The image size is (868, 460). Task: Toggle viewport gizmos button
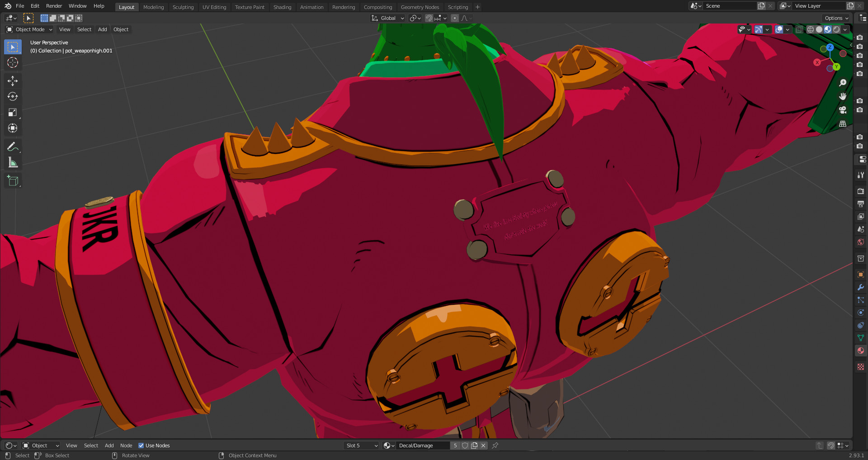(759, 29)
